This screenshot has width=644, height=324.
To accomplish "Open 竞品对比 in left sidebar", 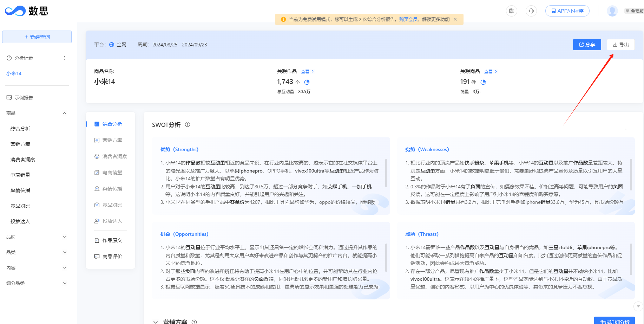I will [20, 206].
